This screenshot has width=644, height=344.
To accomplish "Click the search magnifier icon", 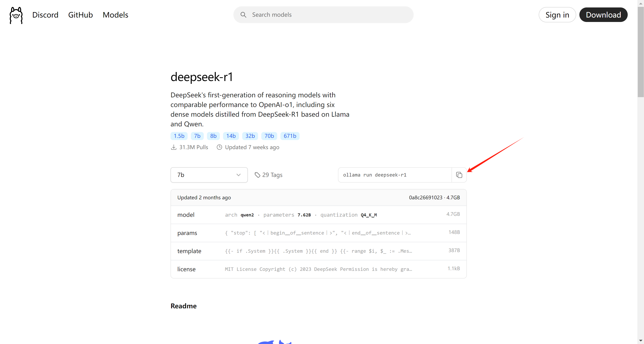I will (x=243, y=15).
